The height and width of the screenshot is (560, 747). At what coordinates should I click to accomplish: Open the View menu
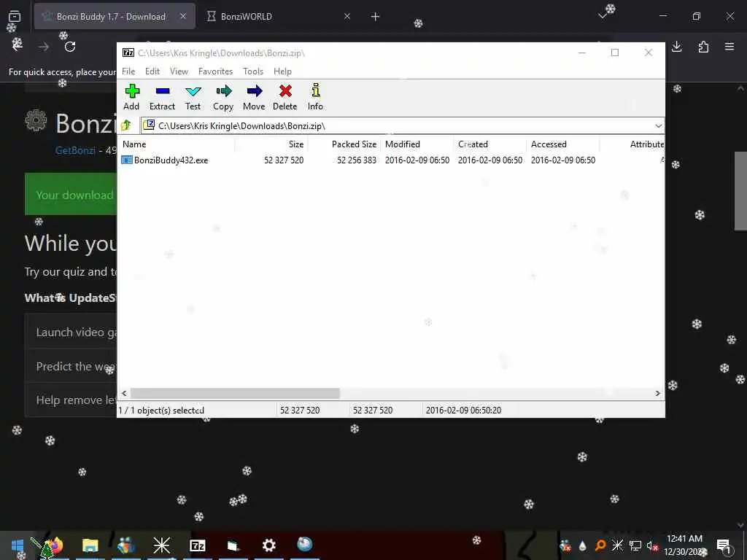point(179,71)
